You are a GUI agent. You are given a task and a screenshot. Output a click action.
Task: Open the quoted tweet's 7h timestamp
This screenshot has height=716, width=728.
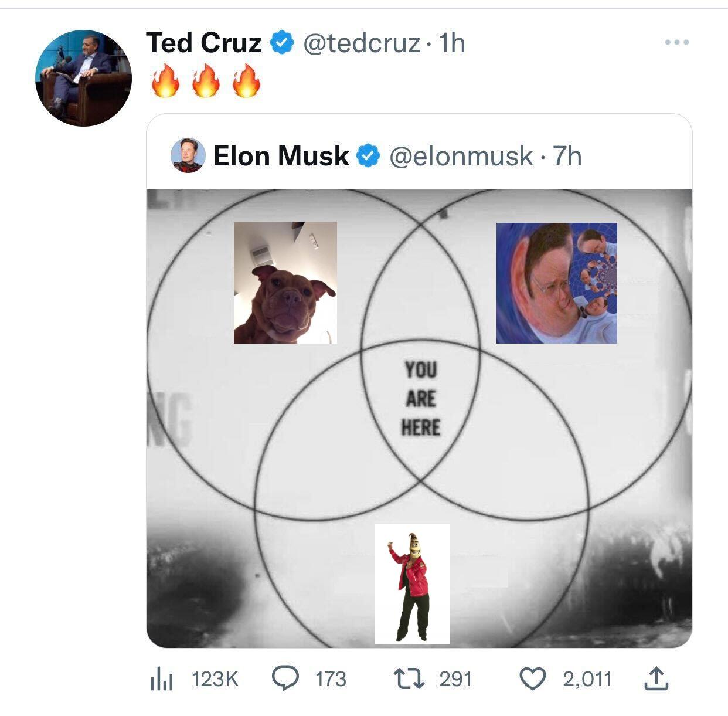pos(567,156)
